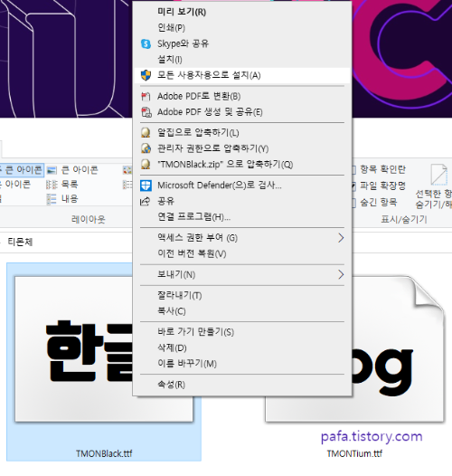Click the shield icon for all-users install
The width and height of the screenshot is (452, 476).
pos(146,75)
